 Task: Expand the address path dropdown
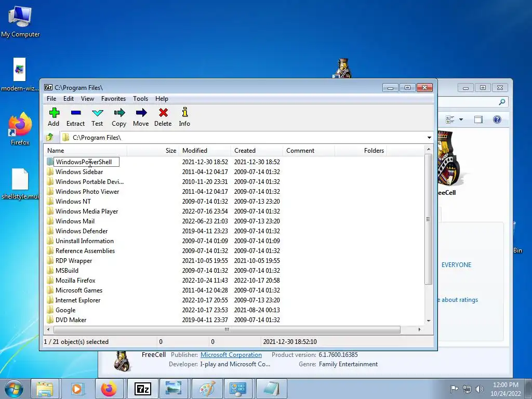(x=429, y=137)
